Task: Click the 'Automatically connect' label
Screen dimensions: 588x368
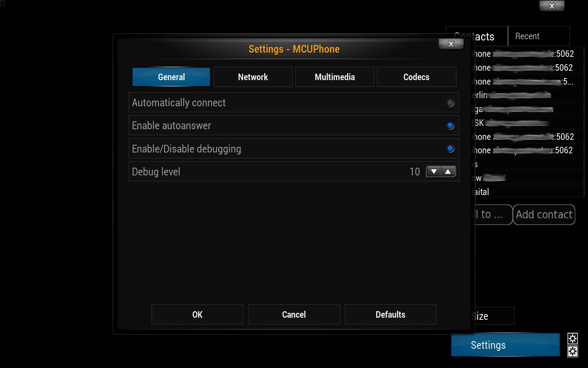Action: pyautogui.click(x=178, y=103)
